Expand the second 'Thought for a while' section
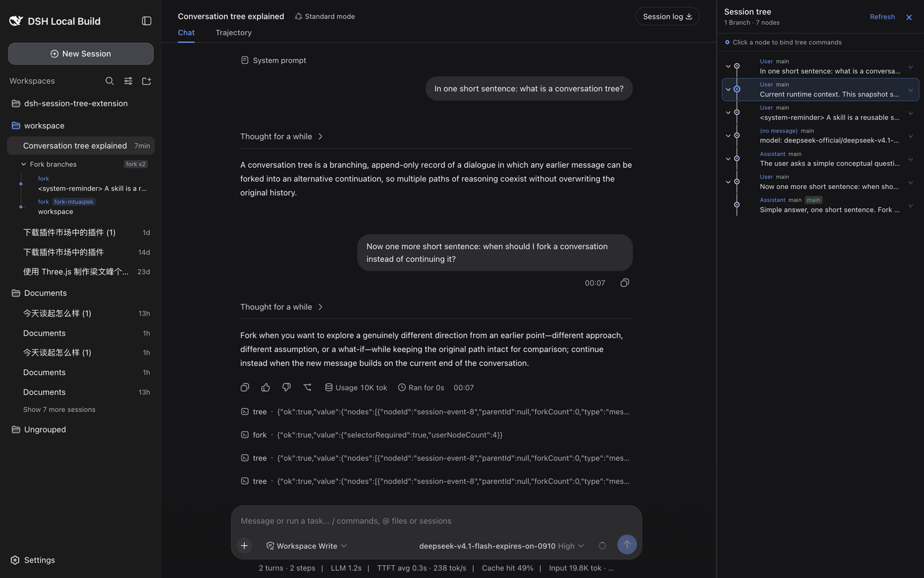 click(x=282, y=307)
